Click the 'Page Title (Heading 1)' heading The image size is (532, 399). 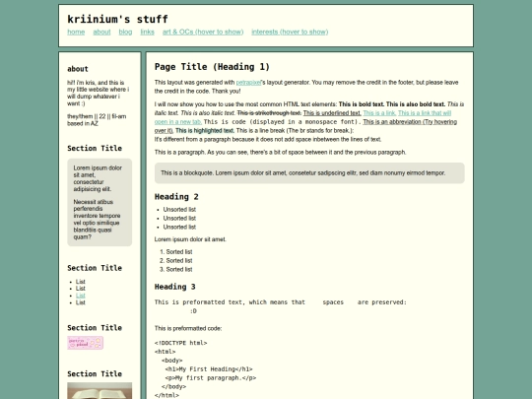click(212, 67)
